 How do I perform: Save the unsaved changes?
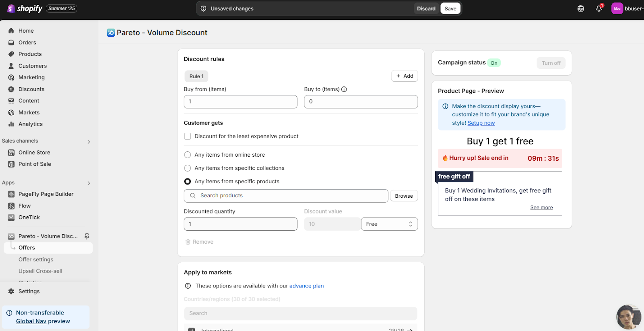click(450, 8)
